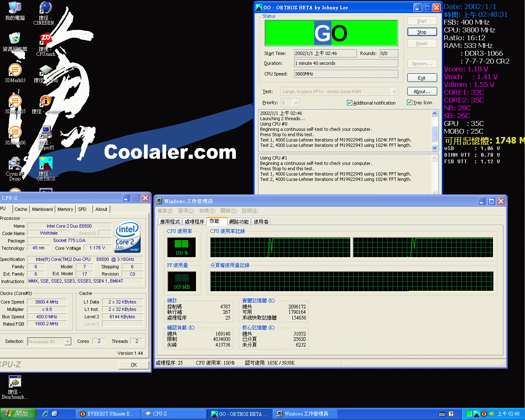Click the Core Speed value 3800.4 MHz
Screen dimensions: 525x420
(x=47, y=302)
